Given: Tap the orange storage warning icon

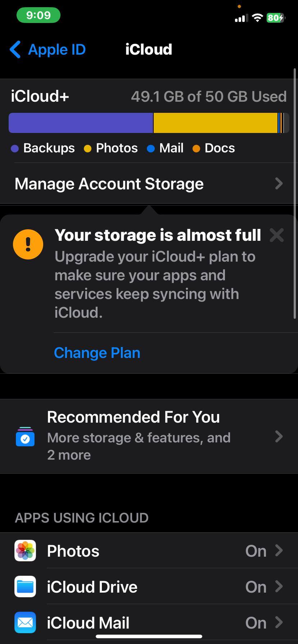Looking at the screenshot, I should 28,244.
